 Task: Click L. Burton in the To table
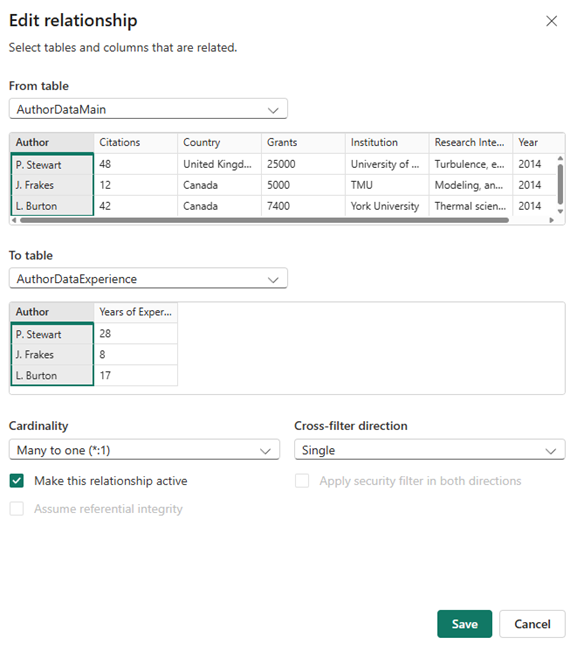(52, 375)
